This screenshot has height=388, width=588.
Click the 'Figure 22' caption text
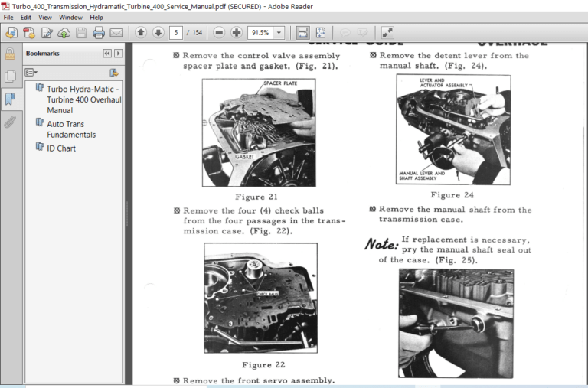pos(263,365)
